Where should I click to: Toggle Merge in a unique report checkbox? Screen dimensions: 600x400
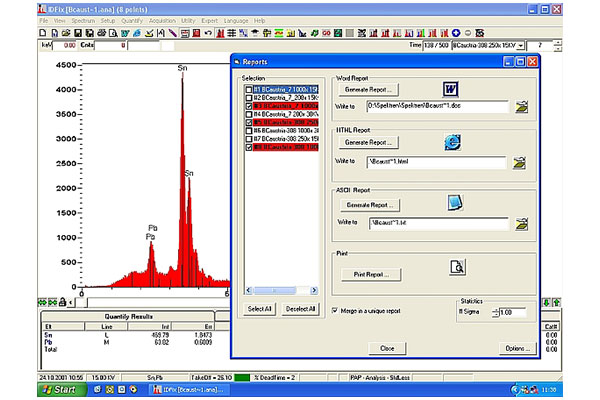coord(334,310)
